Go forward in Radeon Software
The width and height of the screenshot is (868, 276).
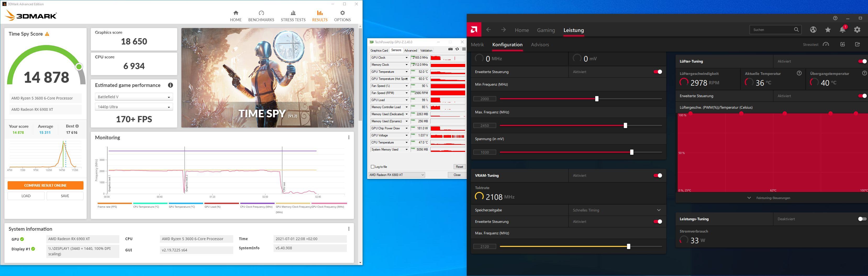coord(503,30)
